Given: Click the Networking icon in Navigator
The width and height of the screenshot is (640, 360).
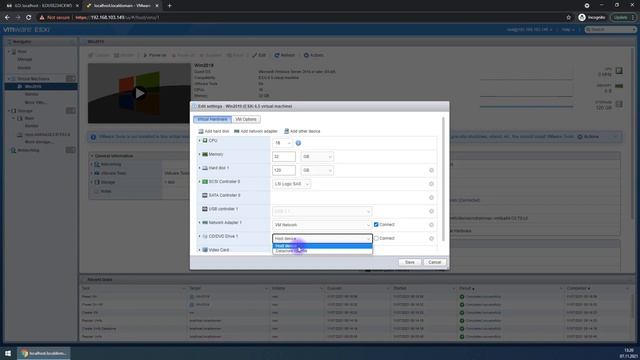Looking at the screenshot, I should click(x=13, y=150).
